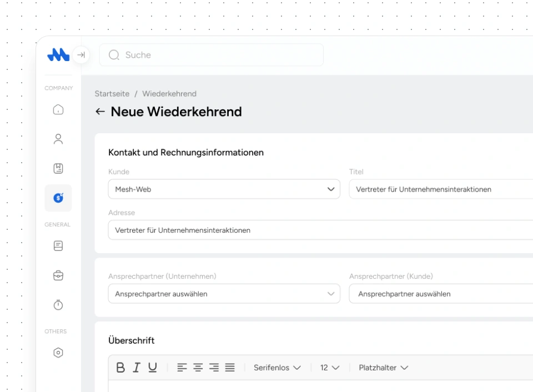Toggle underline formatting in editor toolbar

152,368
